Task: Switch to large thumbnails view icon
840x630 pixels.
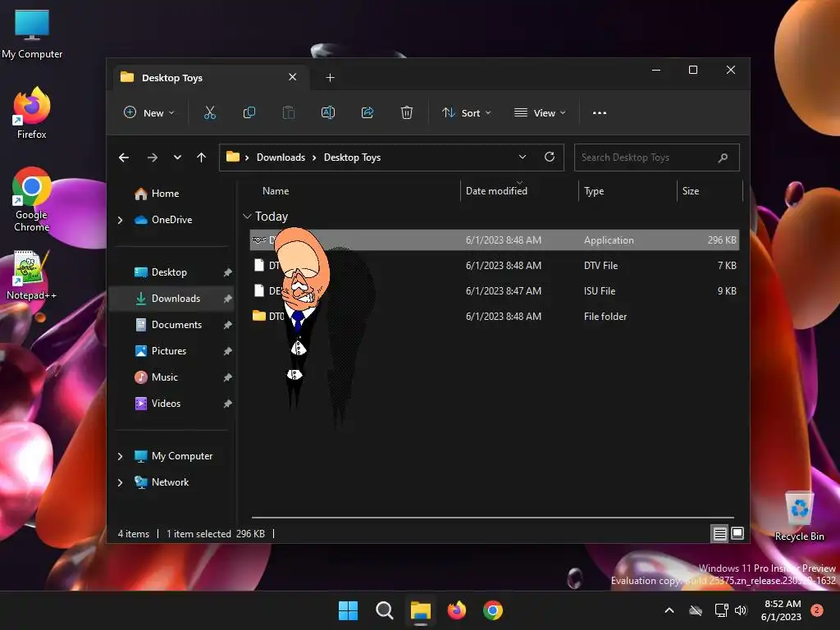Action: (737, 533)
